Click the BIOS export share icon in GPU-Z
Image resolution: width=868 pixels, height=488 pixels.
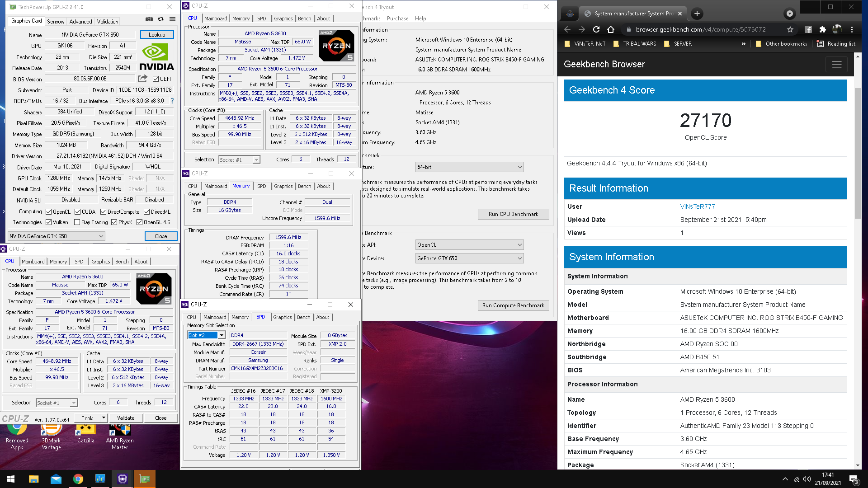[x=143, y=79]
